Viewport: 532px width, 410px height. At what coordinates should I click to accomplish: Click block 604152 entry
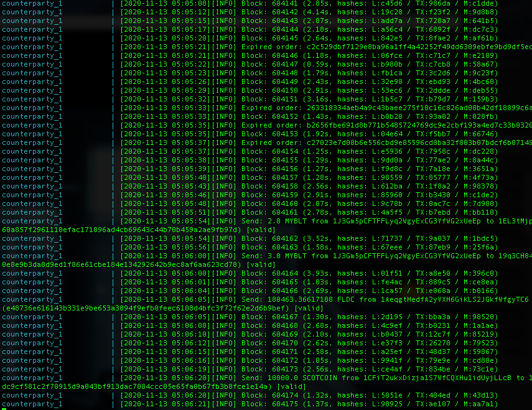pyautogui.click(x=250, y=117)
